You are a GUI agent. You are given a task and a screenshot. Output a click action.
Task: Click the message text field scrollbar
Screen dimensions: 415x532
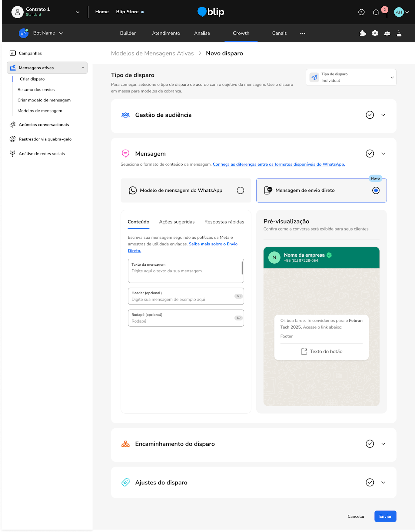pos(242,268)
